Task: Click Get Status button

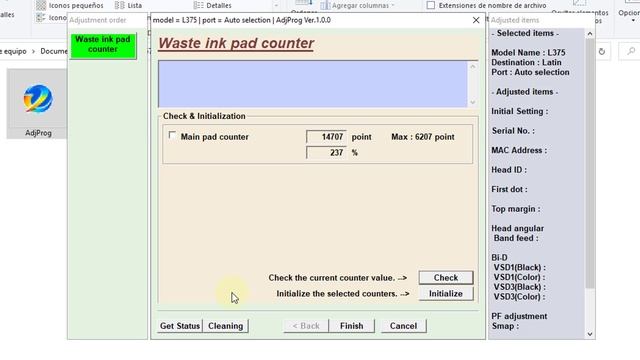Action: point(180,326)
